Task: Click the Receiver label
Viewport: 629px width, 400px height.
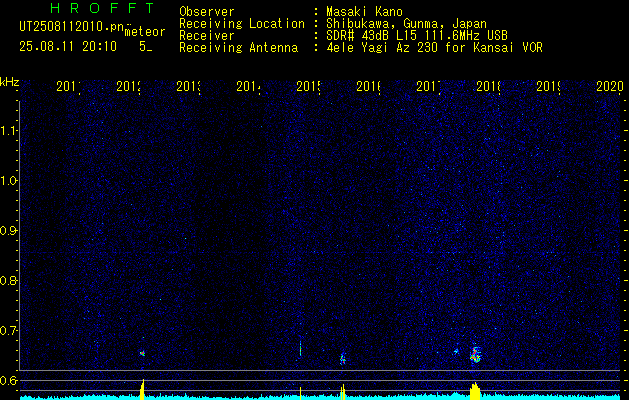Action: 207,36
